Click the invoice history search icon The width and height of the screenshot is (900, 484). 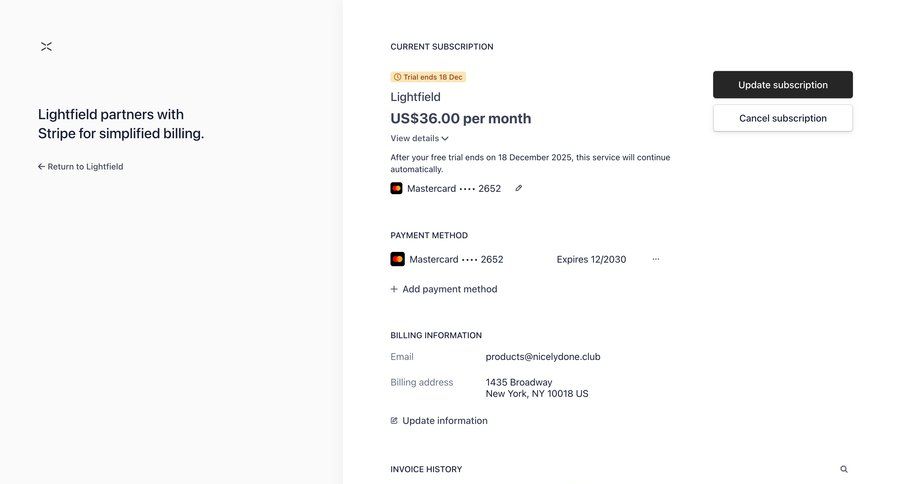[x=844, y=469]
